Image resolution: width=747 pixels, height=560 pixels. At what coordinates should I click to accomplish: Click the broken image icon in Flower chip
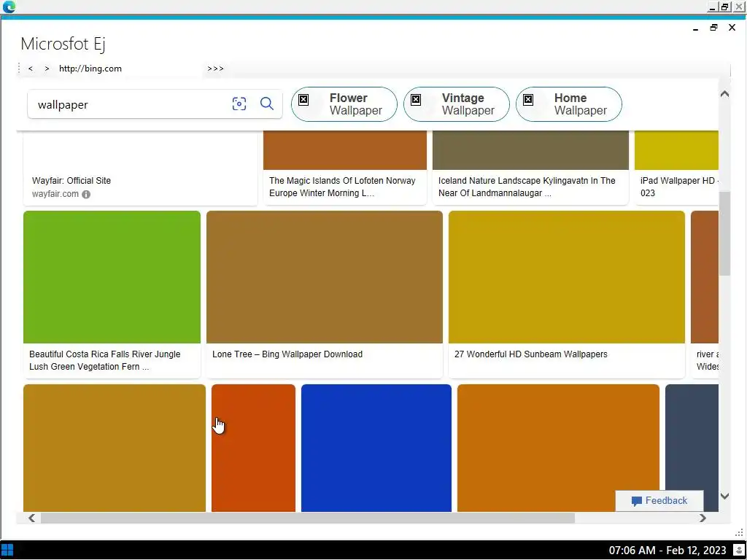[303, 99]
